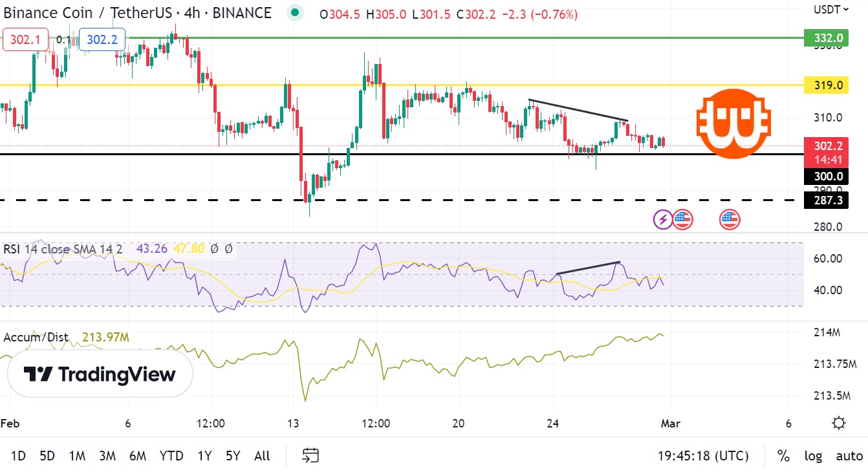The width and height of the screenshot is (868, 474).
Task: Click the open price O304.5 value
Action: [x=341, y=14]
